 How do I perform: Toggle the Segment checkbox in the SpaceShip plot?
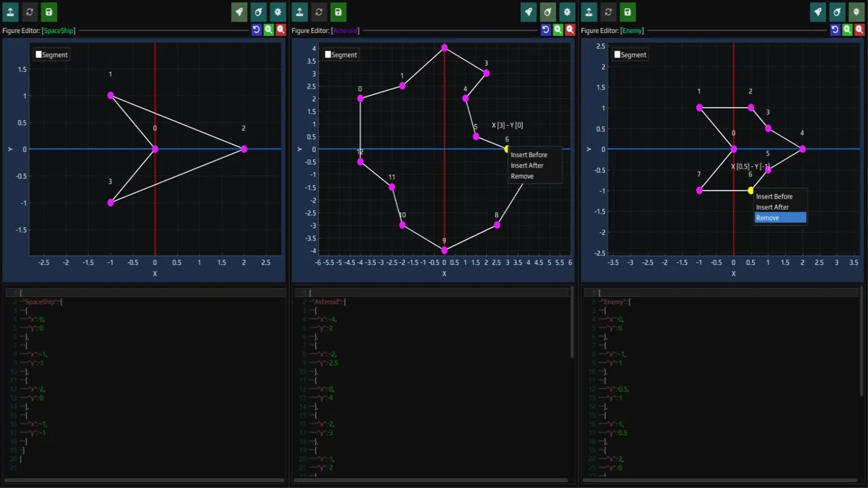[x=39, y=54]
